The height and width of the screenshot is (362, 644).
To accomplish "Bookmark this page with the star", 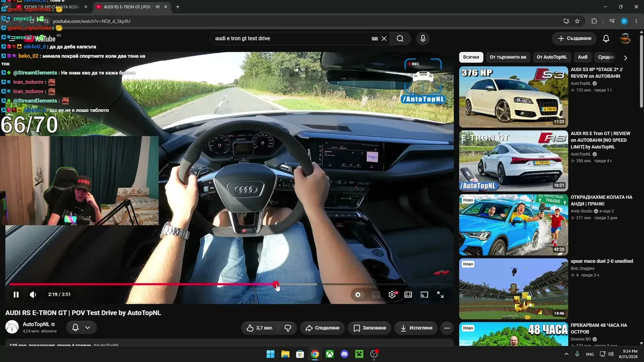I will (x=577, y=21).
